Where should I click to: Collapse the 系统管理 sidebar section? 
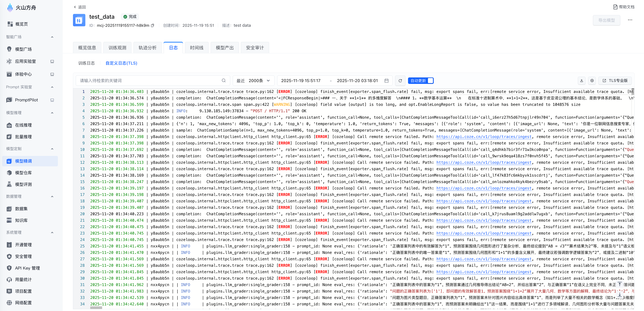point(52,233)
